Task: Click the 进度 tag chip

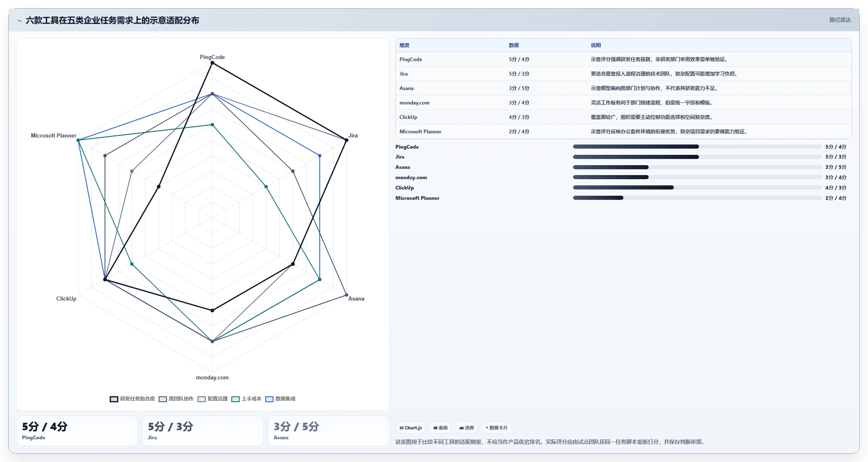Action: [x=467, y=428]
